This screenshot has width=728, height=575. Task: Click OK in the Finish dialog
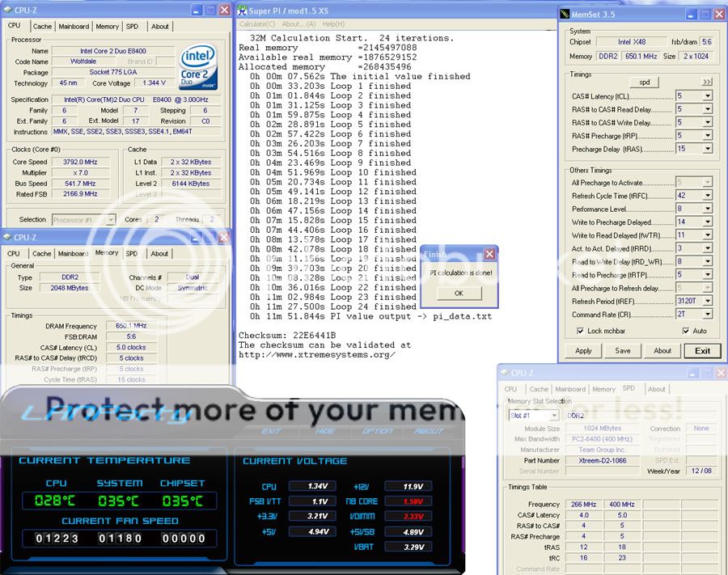[x=459, y=294]
